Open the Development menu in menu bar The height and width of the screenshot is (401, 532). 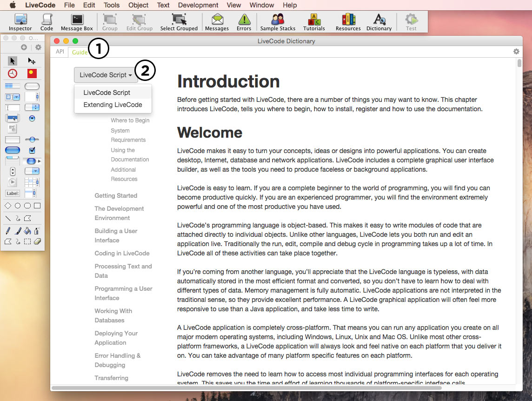(198, 5)
